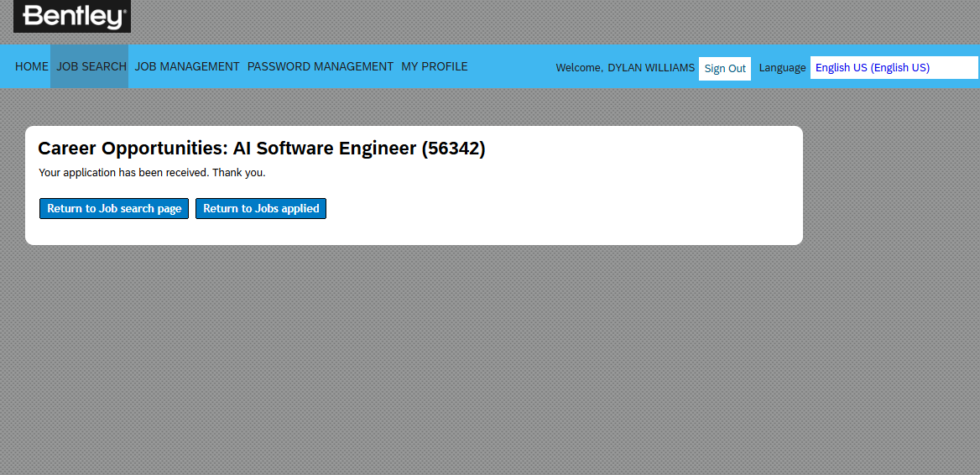
Task: Click blank space in blue navigation bar
Action: point(512,67)
